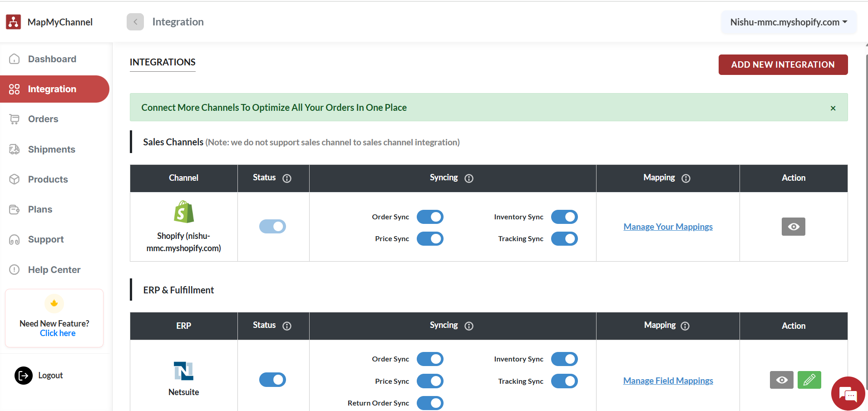
Task: Click the green edit pencil for Netsuite
Action: [809, 380]
